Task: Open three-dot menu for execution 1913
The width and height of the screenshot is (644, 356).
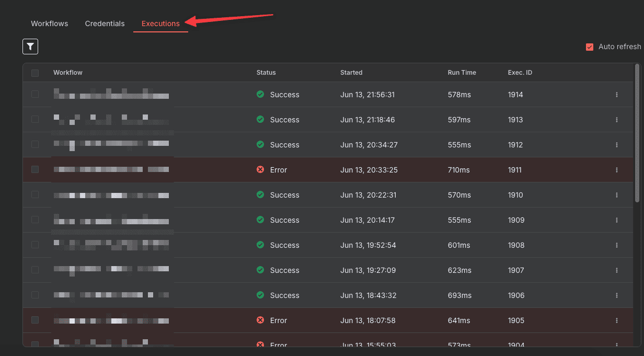Action: pos(617,120)
